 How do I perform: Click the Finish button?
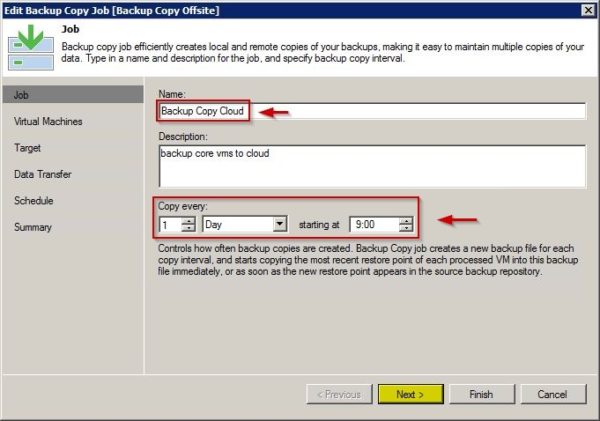coord(482,394)
